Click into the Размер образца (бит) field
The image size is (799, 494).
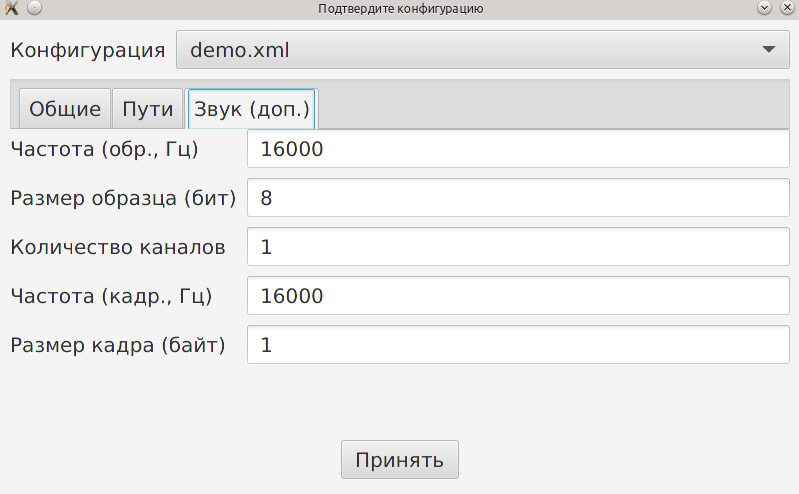pos(518,198)
